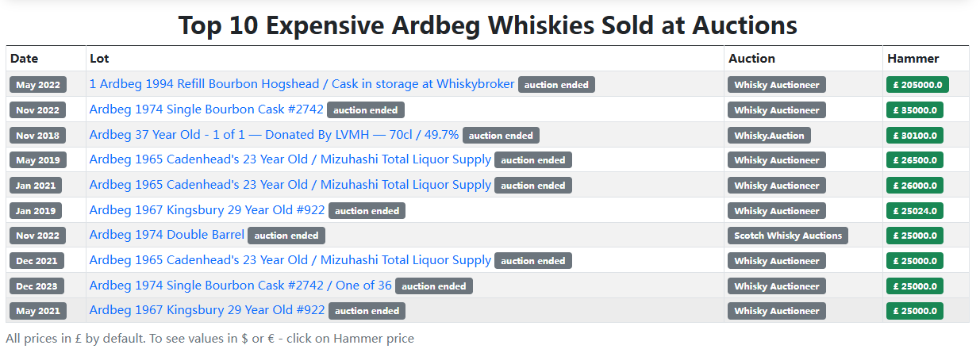The width and height of the screenshot is (980, 349).
Task: Click the Whisky.Auction badge
Action: pyautogui.click(x=769, y=136)
